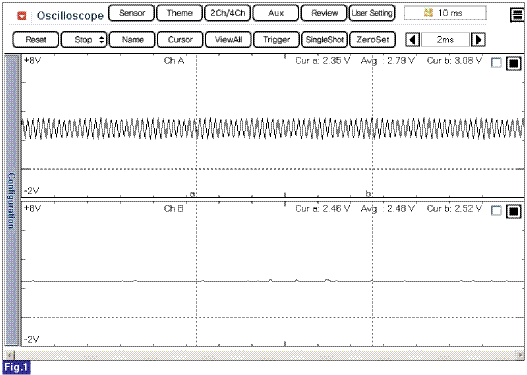The height and width of the screenshot is (375, 527).
Task: Click the SingleShot button
Action: click(x=325, y=40)
